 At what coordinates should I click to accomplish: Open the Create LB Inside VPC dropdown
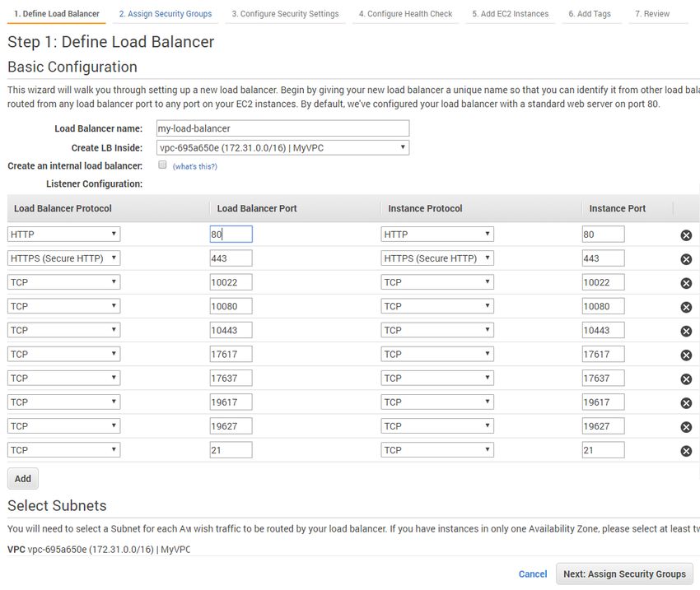pos(282,147)
